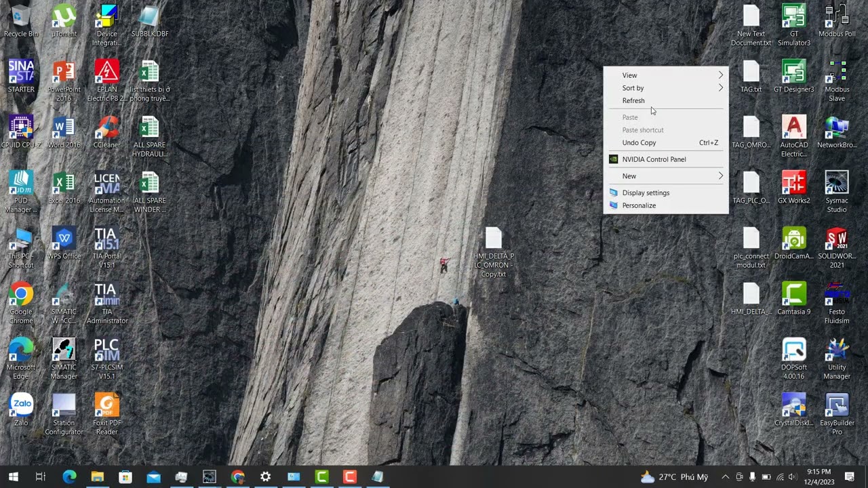This screenshot has height=488, width=868.
Task: Select the TAG.txt file on desktop
Action: point(751,77)
